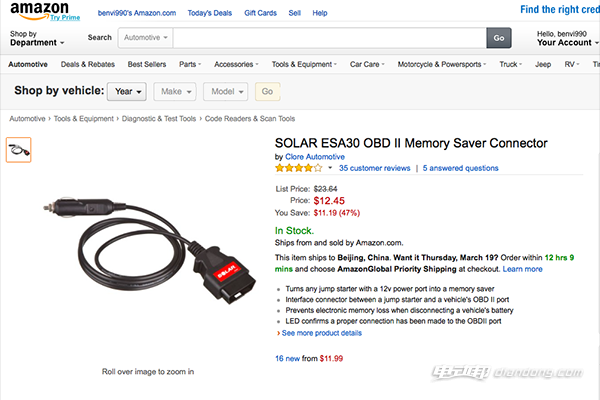Select the Best Sellers tab
This screenshot has height=400, width=600.
[x=145, y=64]
